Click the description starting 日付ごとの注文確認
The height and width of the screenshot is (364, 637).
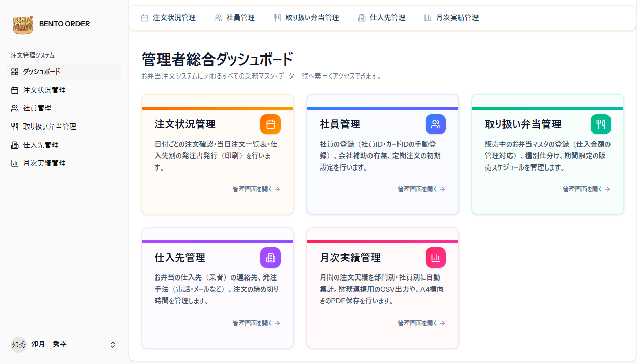(216, 156)
